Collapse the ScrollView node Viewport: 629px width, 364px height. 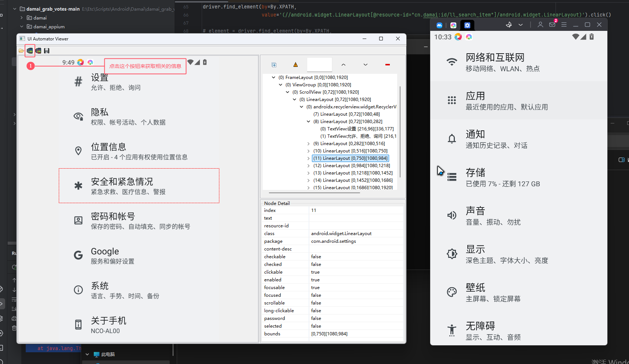(287, 92)
